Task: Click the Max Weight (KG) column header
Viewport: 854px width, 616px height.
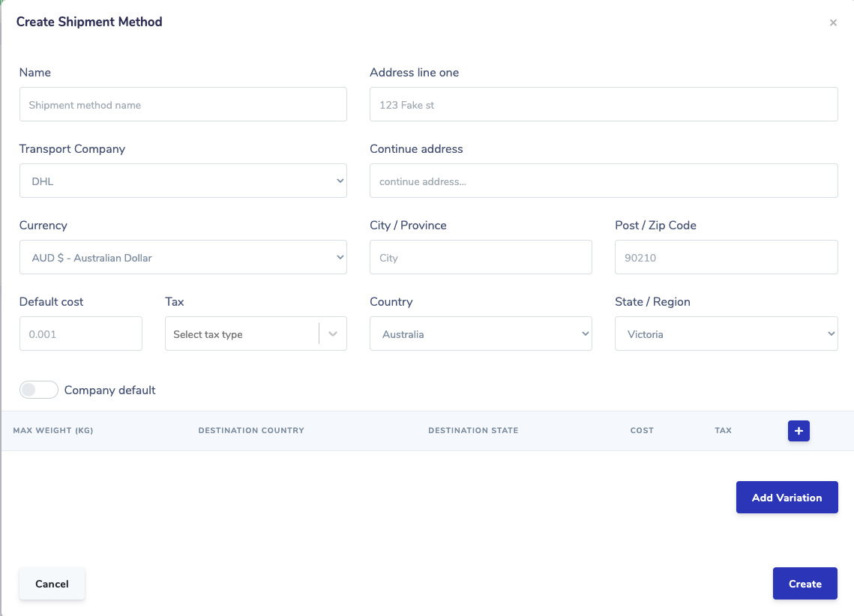Action: point(53,431)
